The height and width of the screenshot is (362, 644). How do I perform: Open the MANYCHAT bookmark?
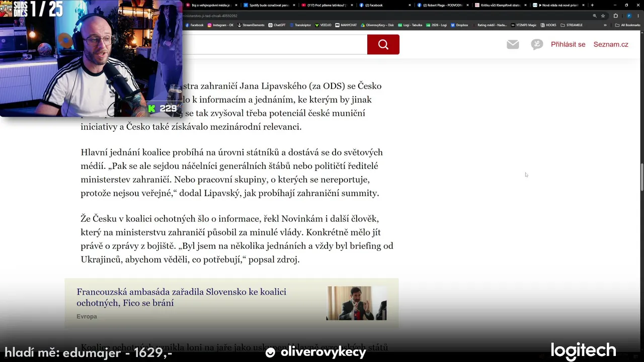click(x=346, y=25)
